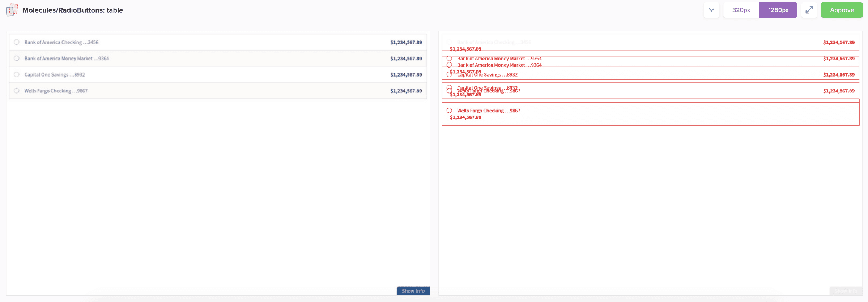868x302 pixels.
Task: Select the Bank of America Checking radio button
Action: [x=17, y=42]
